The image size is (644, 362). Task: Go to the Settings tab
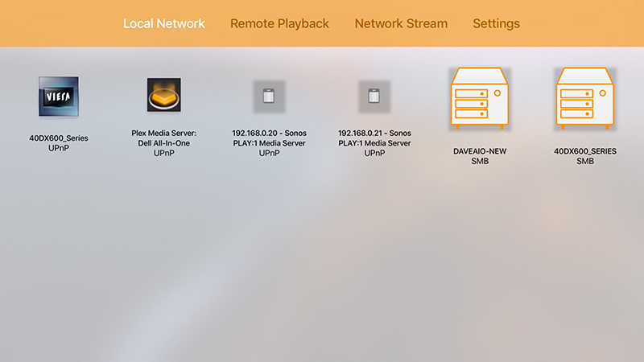pos(496,24)
